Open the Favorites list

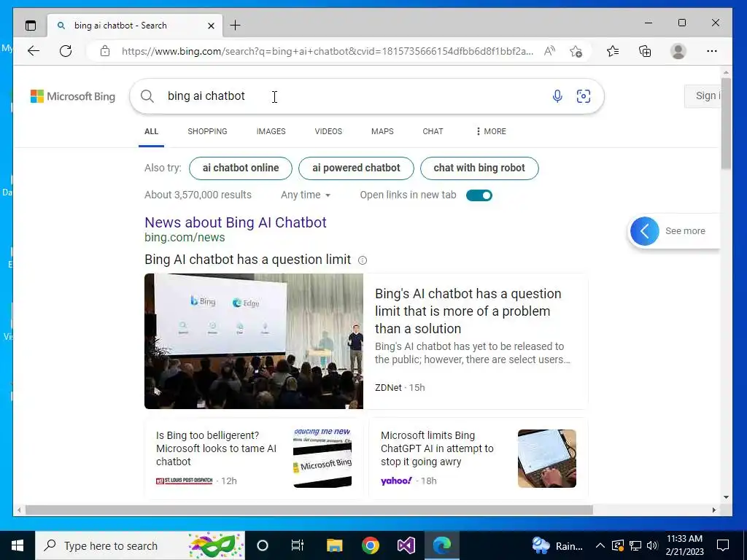(613, 51)
